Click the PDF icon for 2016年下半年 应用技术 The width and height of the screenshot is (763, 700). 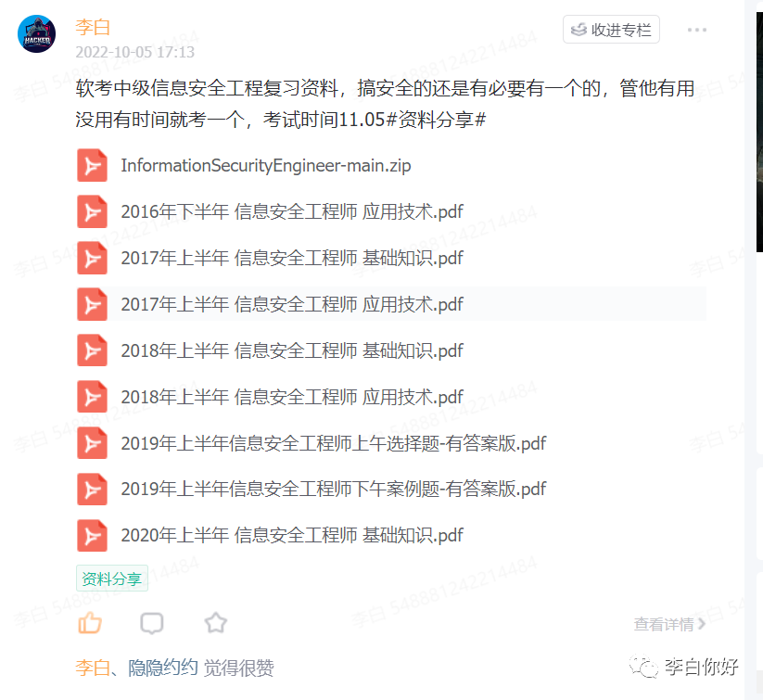point(92,211)
